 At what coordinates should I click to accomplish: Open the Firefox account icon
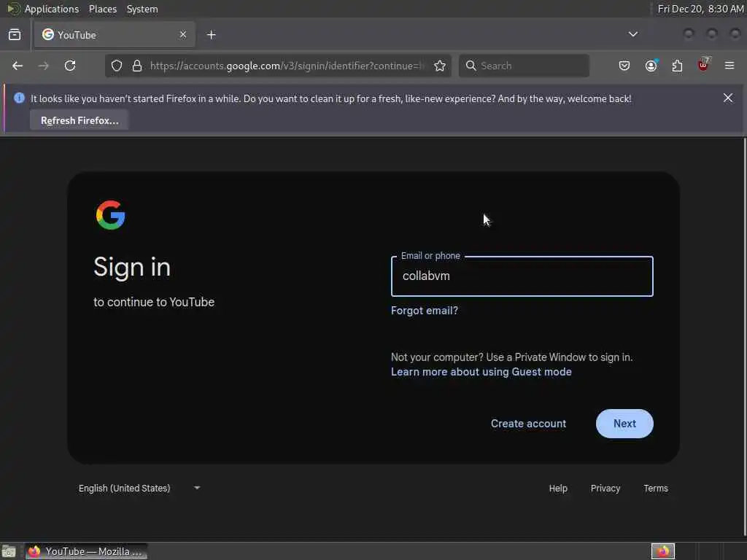(651, 66)
